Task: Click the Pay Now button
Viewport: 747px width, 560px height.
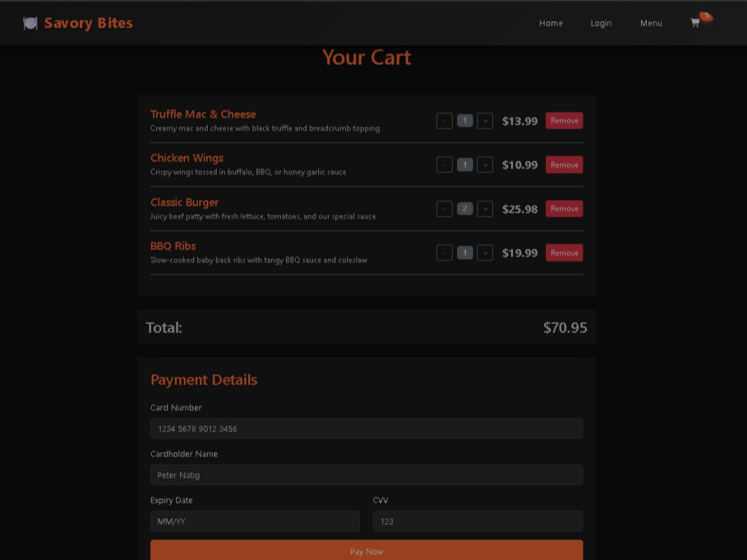Action: pyautogui.click(x=366, y=551)
